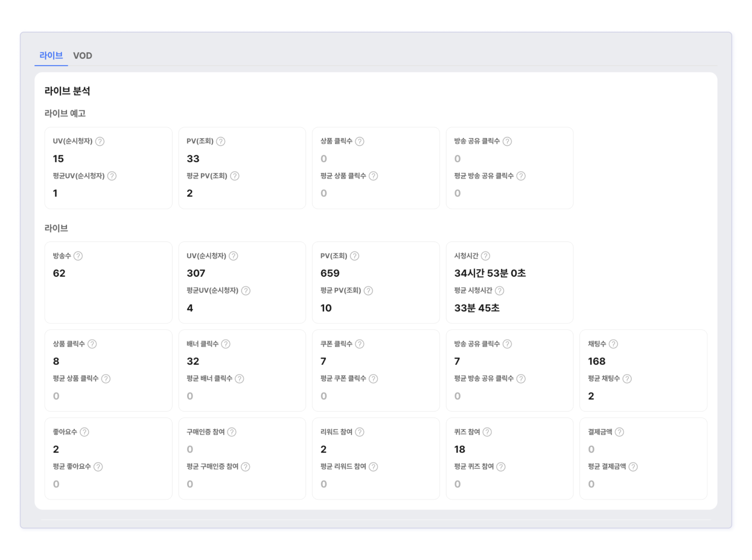Viewport: 752px width, 560px height.
Task: Click help icon beside 평균 채팅수
Action: [627, 379]
